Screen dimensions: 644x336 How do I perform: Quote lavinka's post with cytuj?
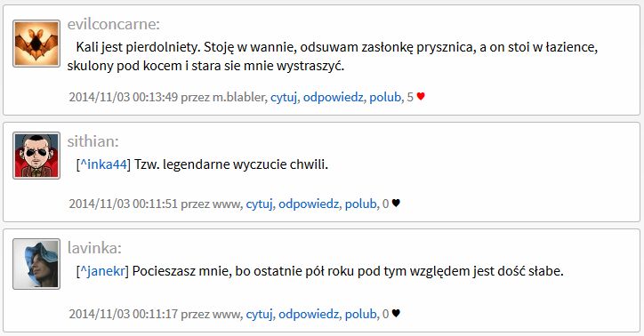(x=259, y=315)
